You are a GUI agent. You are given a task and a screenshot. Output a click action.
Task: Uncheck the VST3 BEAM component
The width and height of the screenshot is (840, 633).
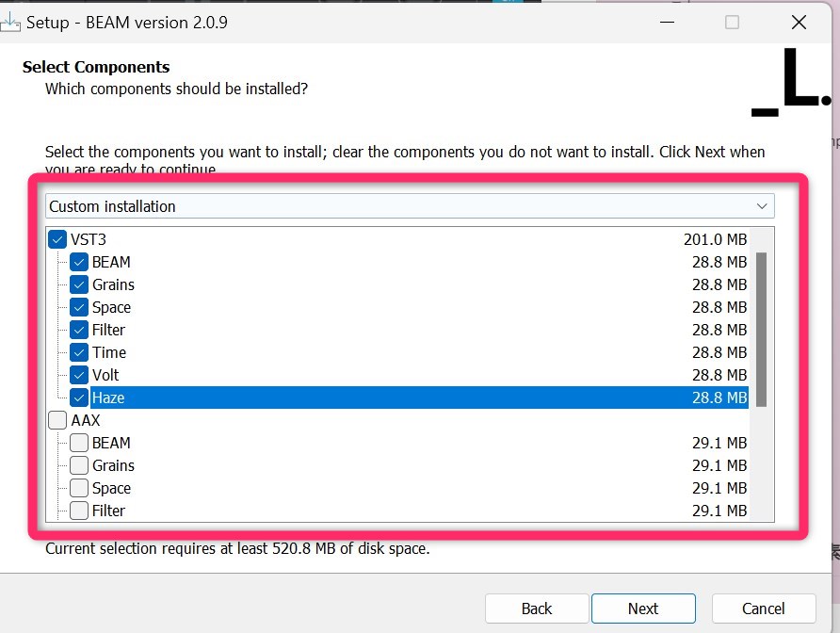pyautogui.click(x=79, y=262)
